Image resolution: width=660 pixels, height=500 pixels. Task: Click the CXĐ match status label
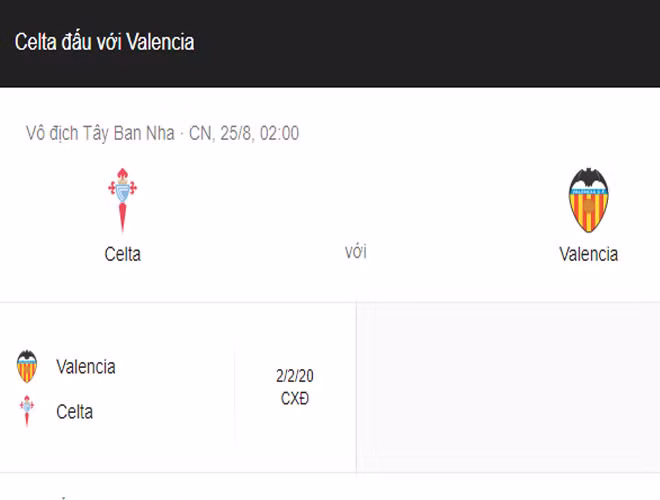coord(295,397)
